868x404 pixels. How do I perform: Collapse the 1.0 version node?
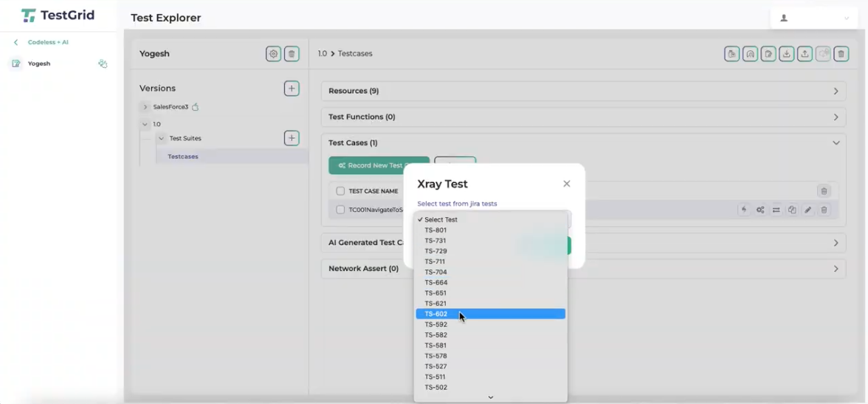point(145,124)
